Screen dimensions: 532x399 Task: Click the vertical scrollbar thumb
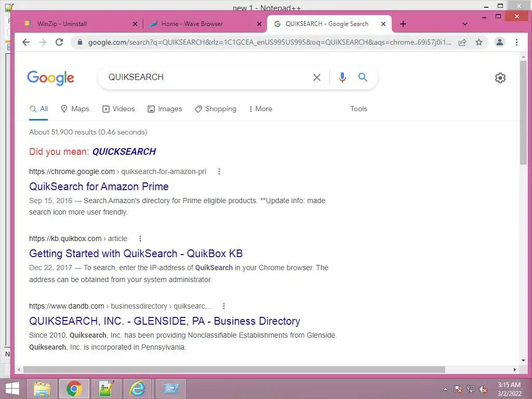[523, 113]
